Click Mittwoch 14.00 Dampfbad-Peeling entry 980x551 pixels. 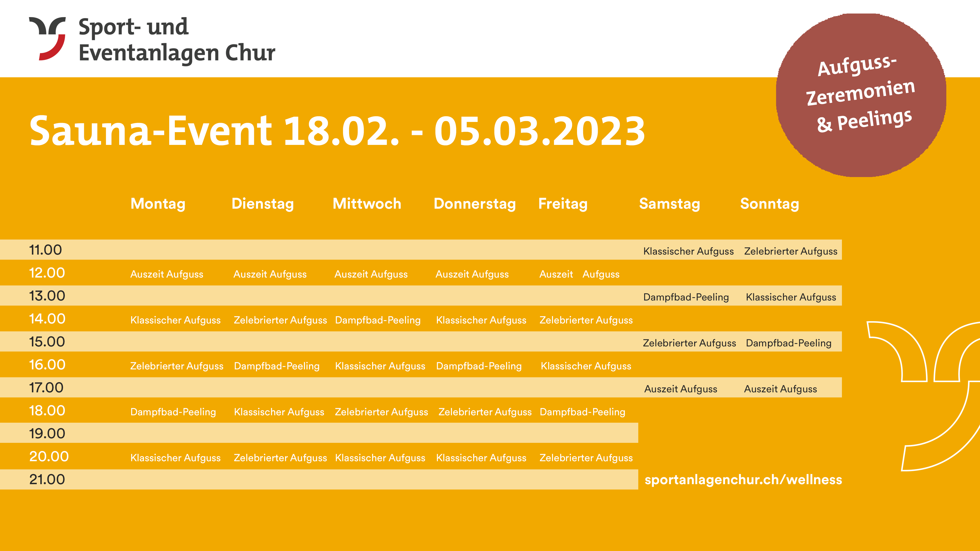(x=378, y=320)
